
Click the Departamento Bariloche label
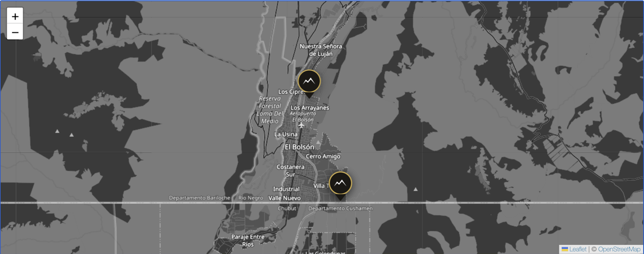click(200, 198)
